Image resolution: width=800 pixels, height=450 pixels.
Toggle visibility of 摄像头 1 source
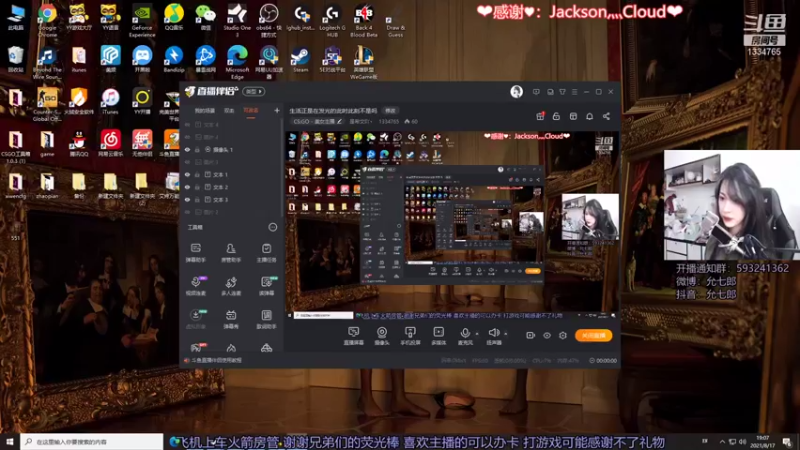(x=187, y=149)
